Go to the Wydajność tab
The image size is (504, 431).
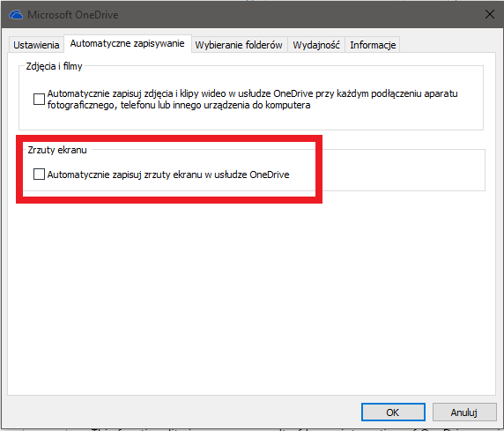tap(316, 45)
